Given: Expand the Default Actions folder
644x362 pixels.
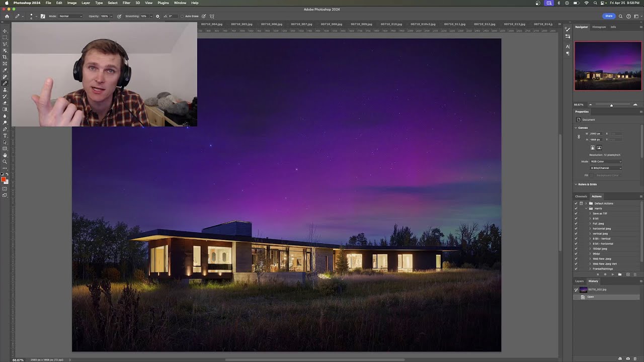Looking at the screenshot, I should (586, 203).
